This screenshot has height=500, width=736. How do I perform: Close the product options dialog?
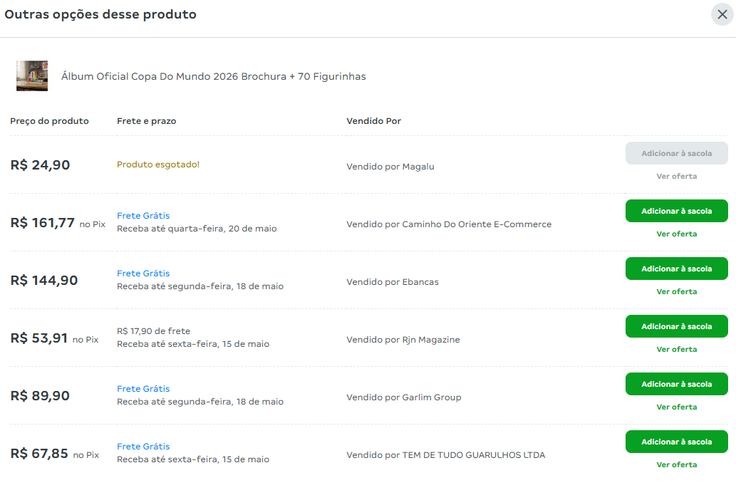[722, 15]
